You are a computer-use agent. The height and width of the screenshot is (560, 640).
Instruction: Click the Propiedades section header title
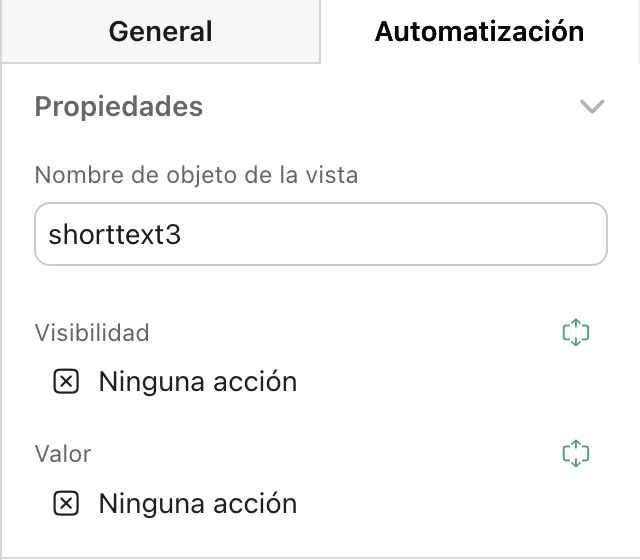coord(119,106)
